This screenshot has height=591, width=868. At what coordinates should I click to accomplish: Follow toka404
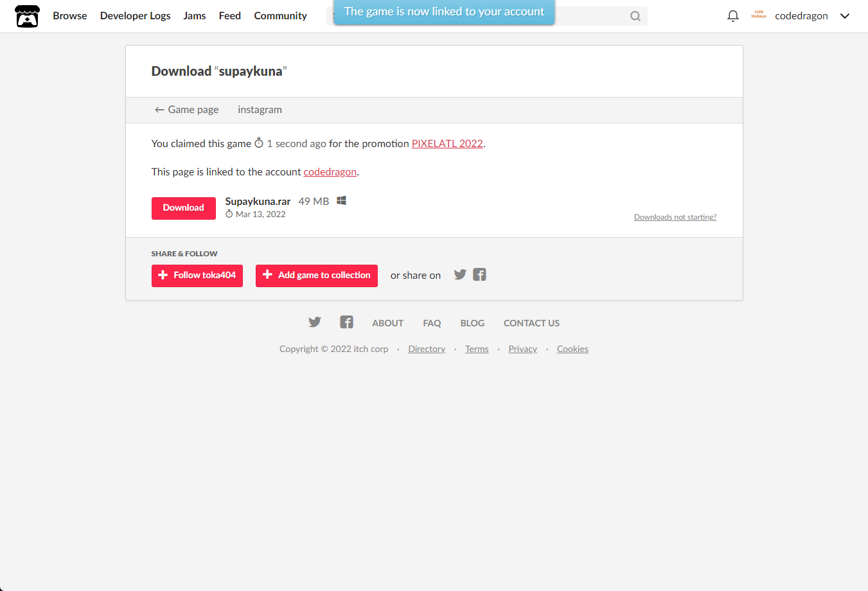pos(197,276)
